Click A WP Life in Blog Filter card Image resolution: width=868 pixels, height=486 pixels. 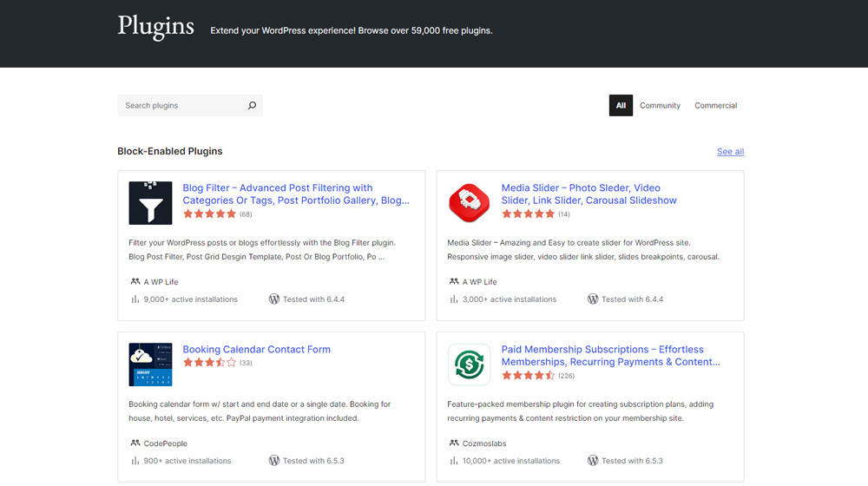(x=161, y=282)
